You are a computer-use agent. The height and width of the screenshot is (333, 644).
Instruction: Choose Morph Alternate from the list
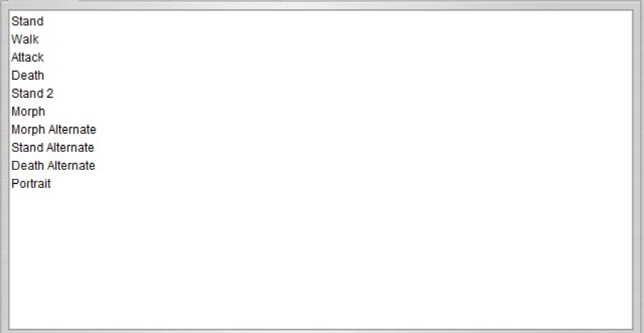tap(53, 129)
